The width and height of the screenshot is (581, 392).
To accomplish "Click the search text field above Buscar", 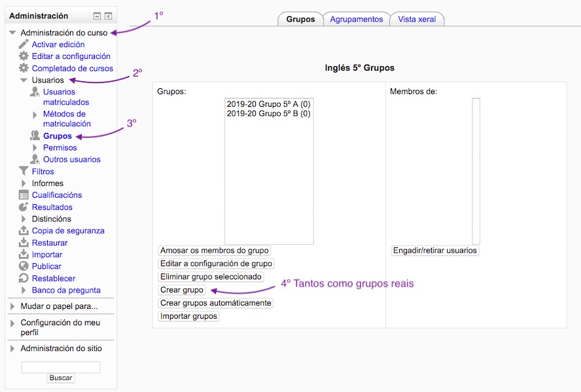I will tap(61, 367).
